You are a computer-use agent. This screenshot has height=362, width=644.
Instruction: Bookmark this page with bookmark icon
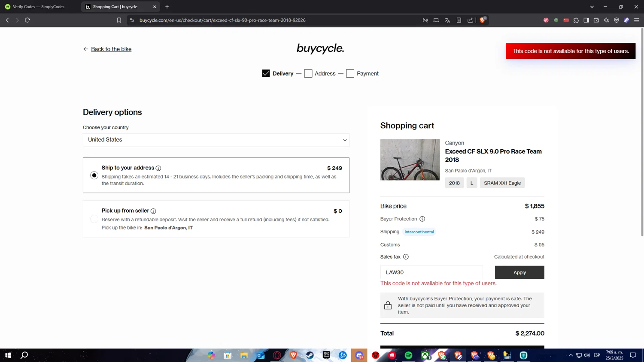point(119,20)
